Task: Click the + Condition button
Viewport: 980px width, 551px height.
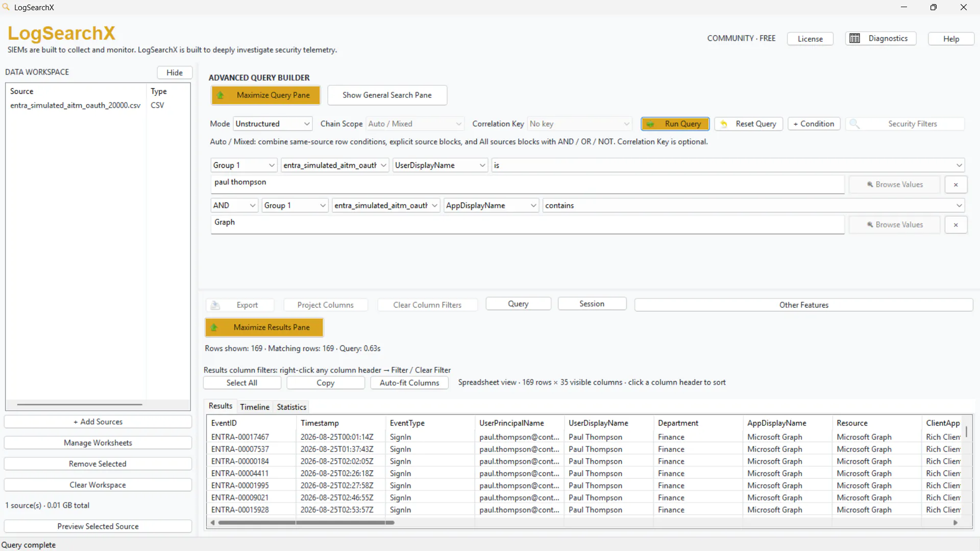Action: point(814,124)
